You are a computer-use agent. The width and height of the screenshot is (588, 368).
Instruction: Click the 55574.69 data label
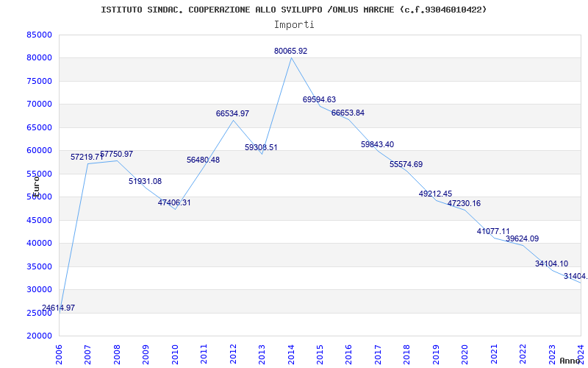click(x=406, y=164)
